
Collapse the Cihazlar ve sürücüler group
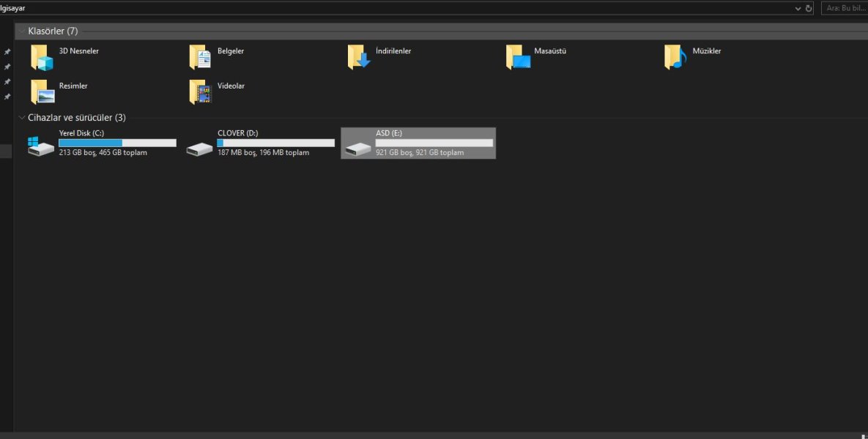tap(21, 118)
